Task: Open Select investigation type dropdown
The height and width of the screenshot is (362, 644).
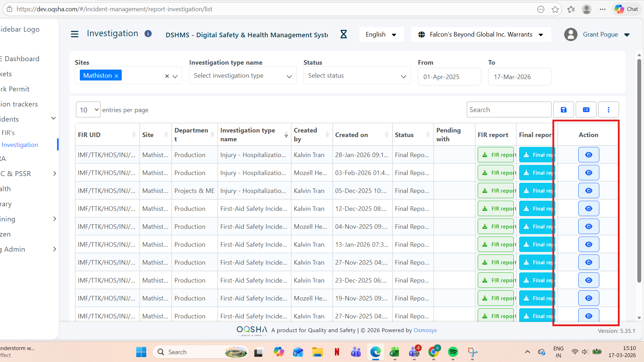Action: click(243, 76)
